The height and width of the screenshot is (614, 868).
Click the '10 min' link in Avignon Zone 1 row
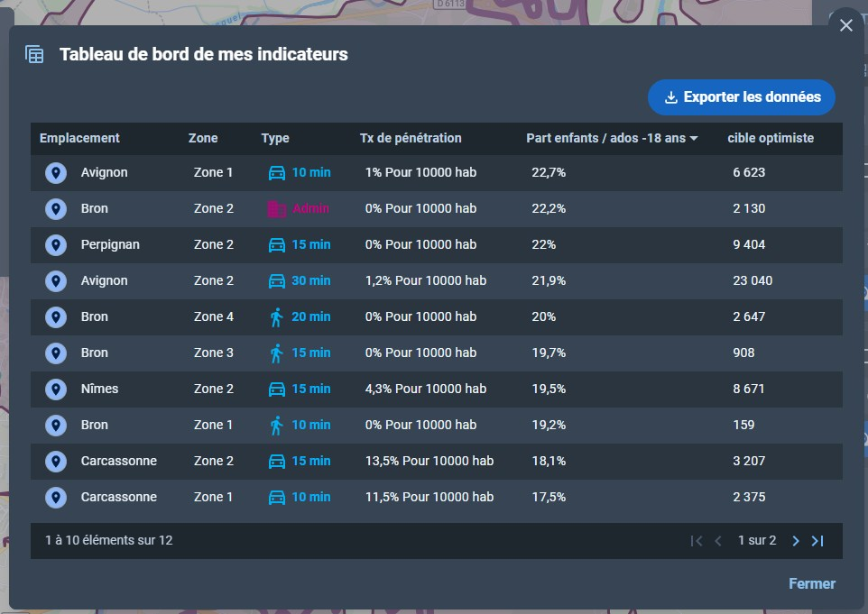point(311,172)
